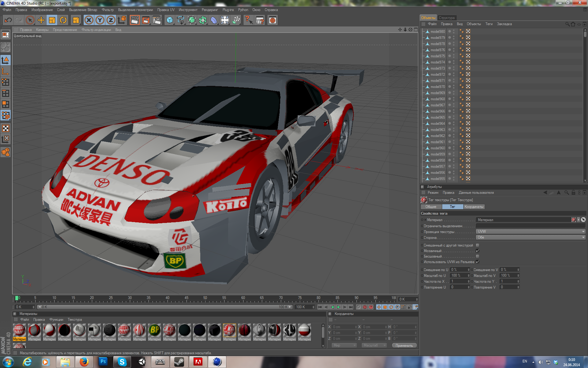Open Photoshop from the taskbar

pos(103,362)
